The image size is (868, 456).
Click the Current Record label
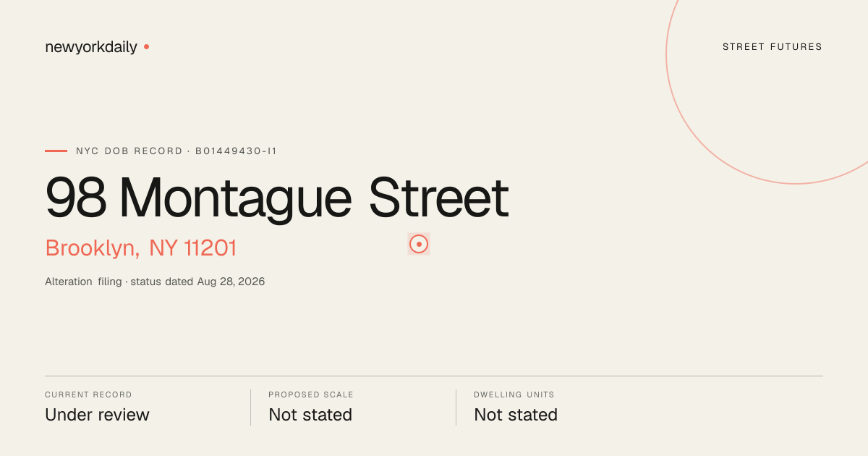(x=88, y=395)
